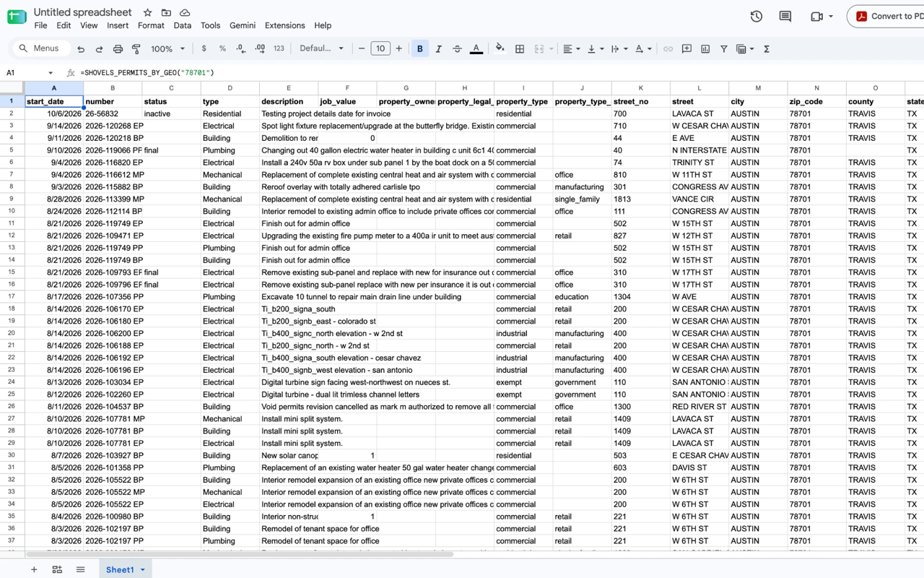Screen dimensions: 924x578
Task: Expand the vertical align options
Action: pos(595,49)
